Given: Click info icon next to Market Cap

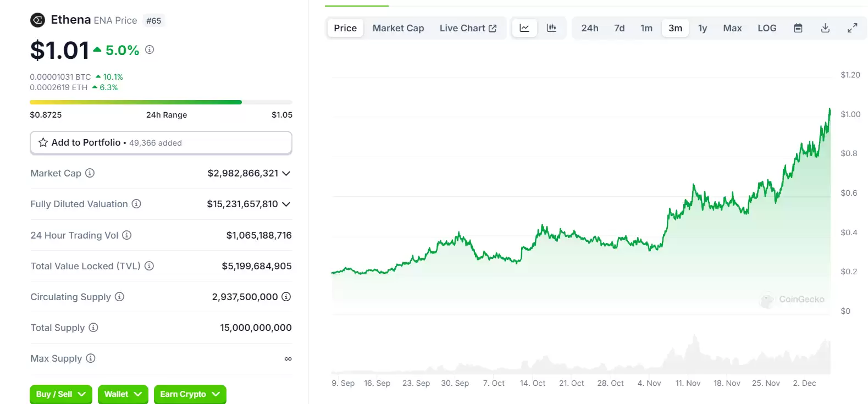Looking at the screenshot, I should point(90,173).
